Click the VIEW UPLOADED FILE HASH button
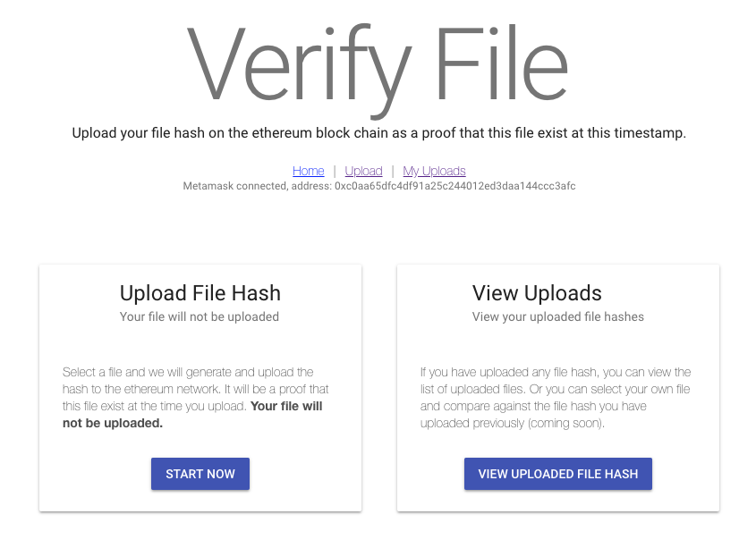This screenshot has height=548, width=756. [x=557, y=474]
